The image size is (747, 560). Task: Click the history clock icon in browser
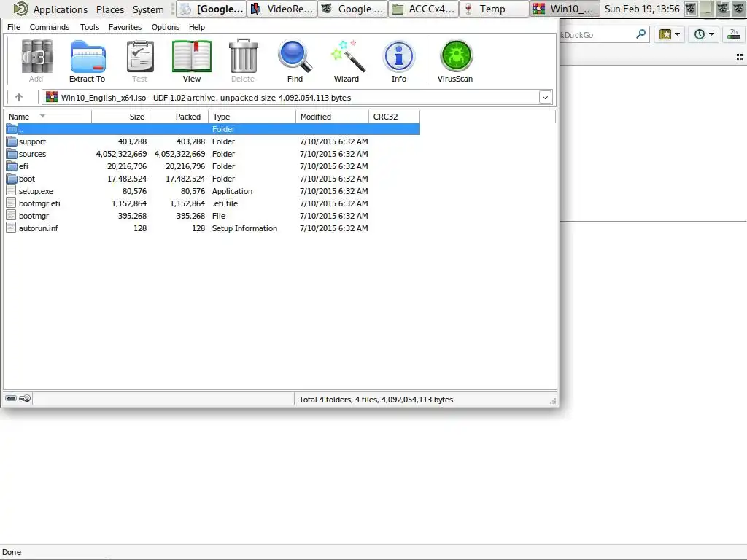click(700, 34)
